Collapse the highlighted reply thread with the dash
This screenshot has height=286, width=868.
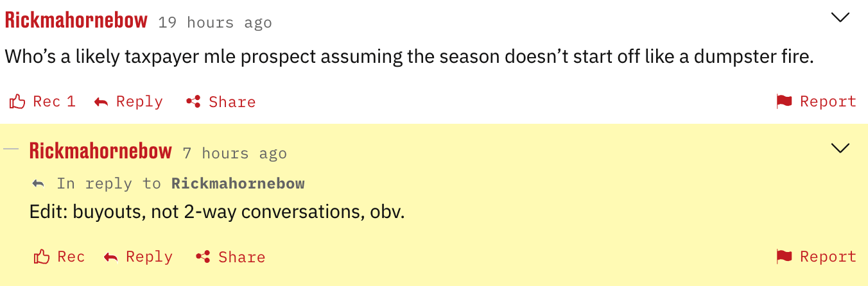click(11, 149)
